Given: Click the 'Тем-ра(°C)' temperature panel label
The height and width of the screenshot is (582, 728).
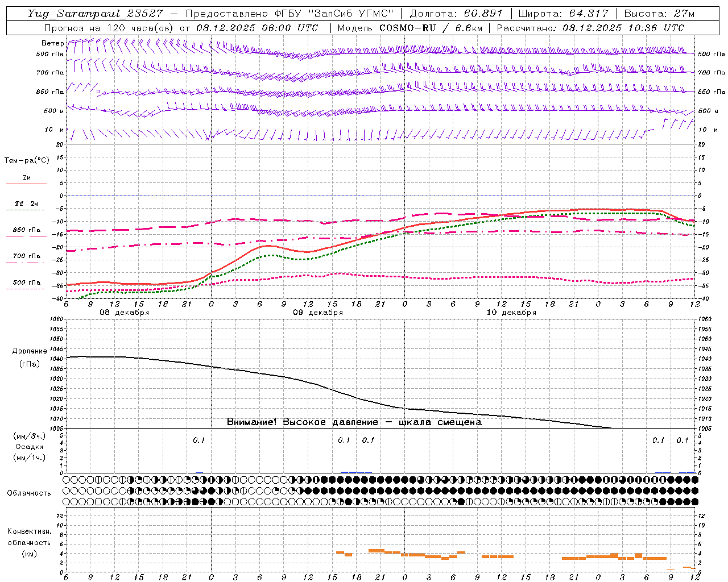Looking at the screenshot, I should click(x=27, y=161).
